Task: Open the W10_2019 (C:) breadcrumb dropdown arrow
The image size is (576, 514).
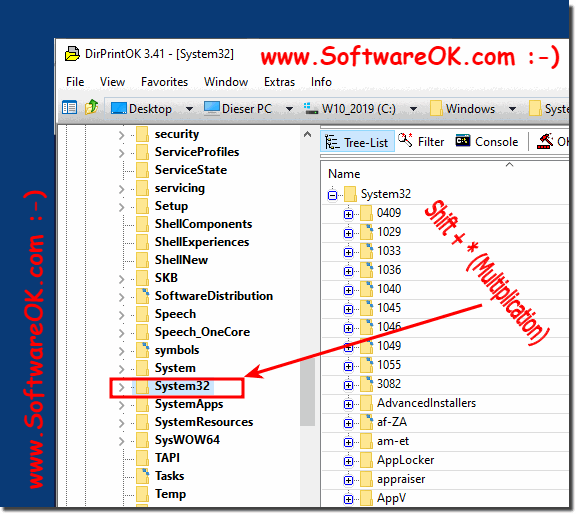Action: (413, 109)
